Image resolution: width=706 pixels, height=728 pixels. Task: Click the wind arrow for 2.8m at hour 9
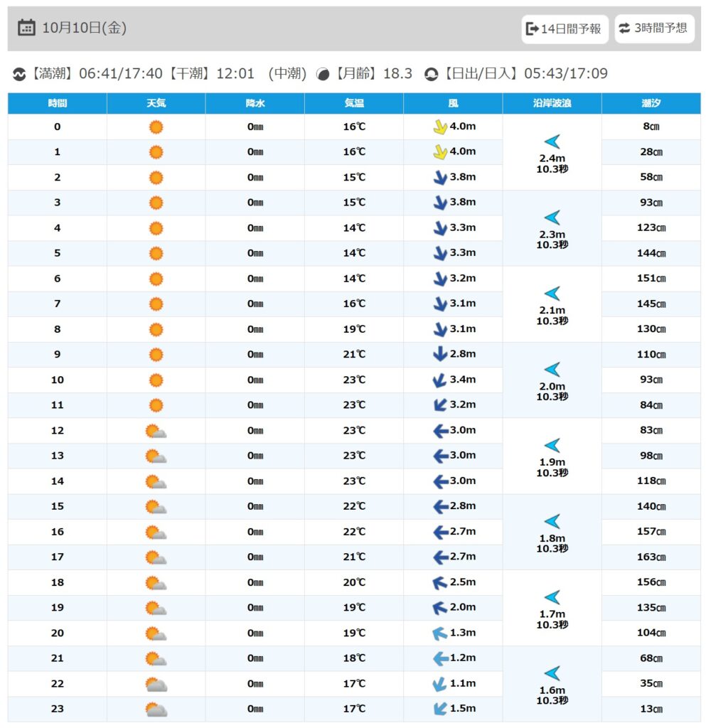click(x=440, y=354)
